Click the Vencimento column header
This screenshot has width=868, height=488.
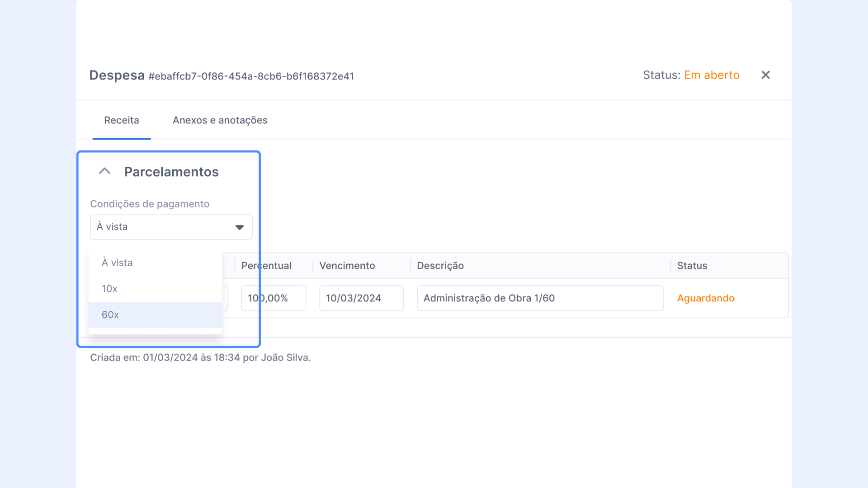(x=347, y=266)
